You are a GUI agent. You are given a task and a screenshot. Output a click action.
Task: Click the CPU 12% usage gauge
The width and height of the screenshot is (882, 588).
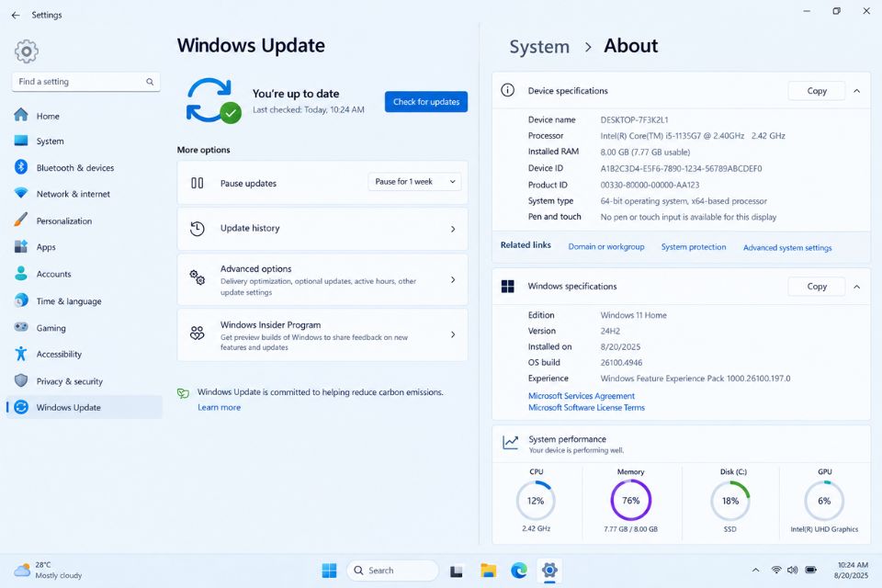tap(536, 500)
